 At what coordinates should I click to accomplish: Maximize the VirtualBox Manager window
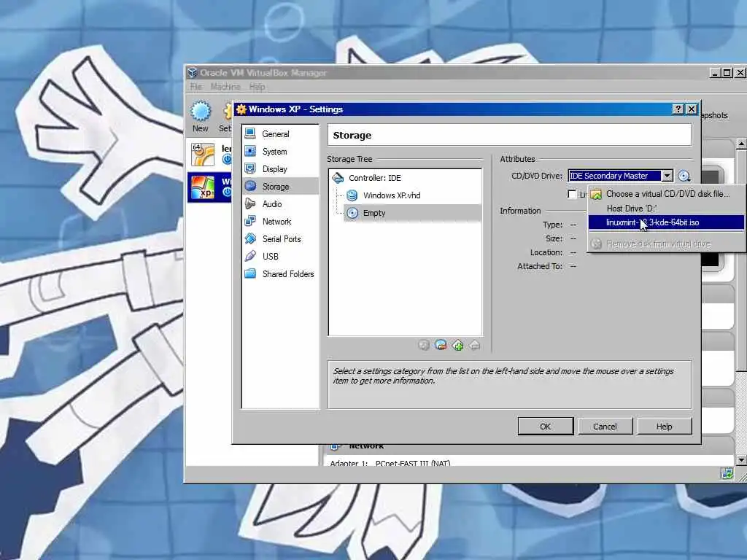coord(727,73)
